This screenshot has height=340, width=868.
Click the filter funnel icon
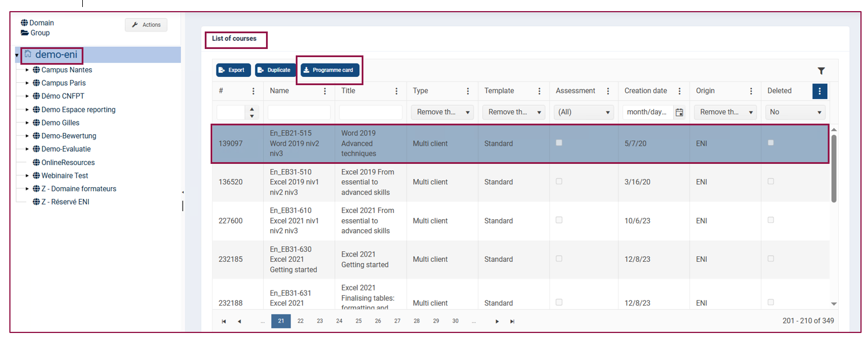pos(821,71)
